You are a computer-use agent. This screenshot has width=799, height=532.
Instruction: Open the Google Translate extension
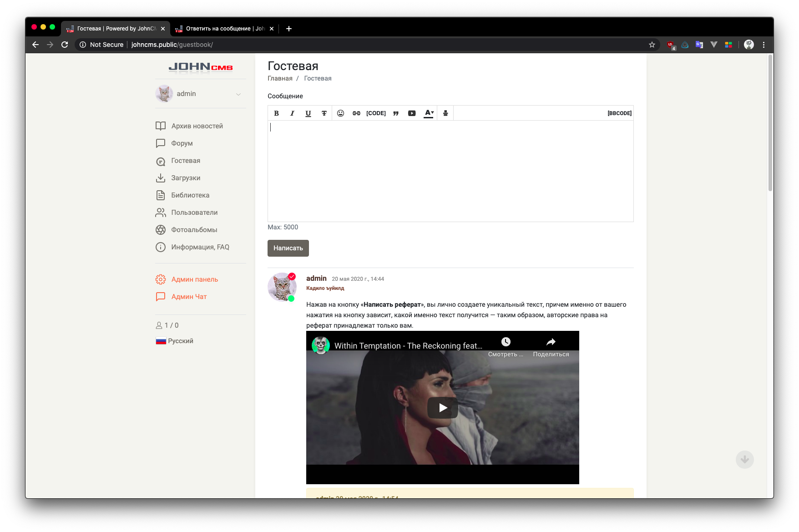(699, 45)
